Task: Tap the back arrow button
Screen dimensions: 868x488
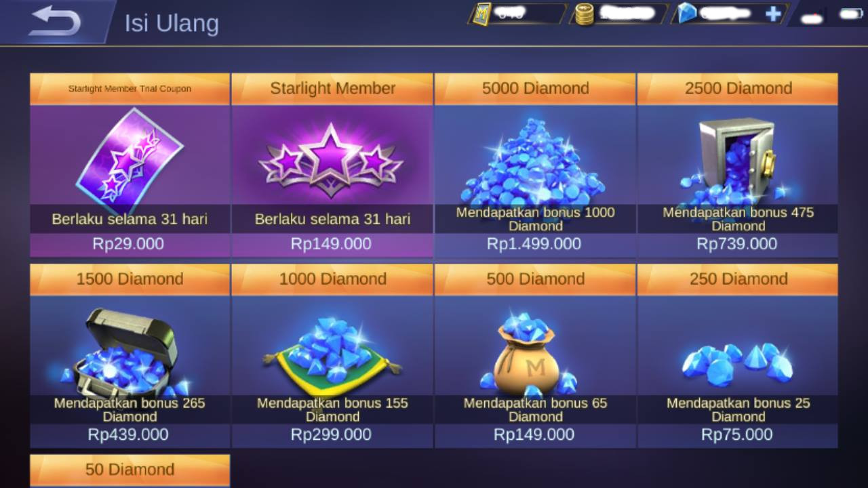Action: pos(54,21)
